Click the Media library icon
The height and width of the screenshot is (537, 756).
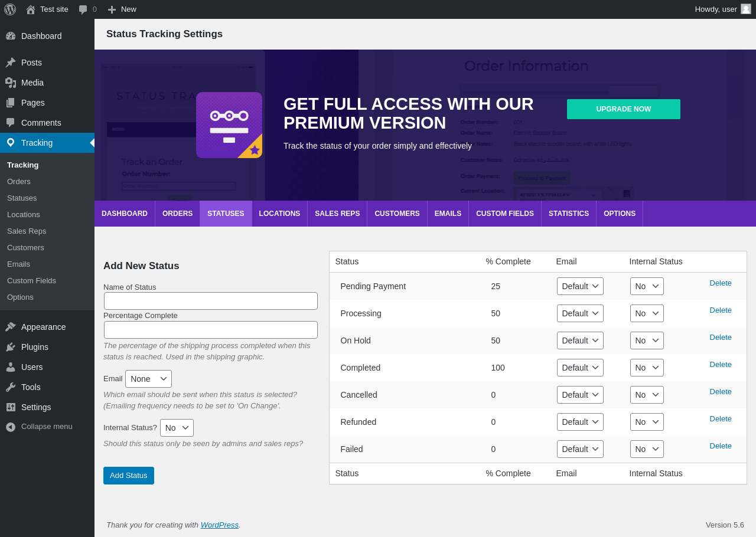[x=11, y=83]
